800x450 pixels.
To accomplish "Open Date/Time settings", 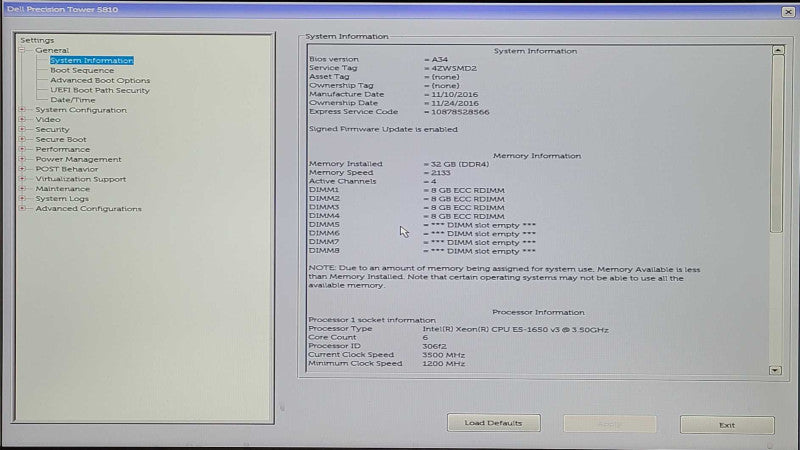I will [x=73, y=100].
